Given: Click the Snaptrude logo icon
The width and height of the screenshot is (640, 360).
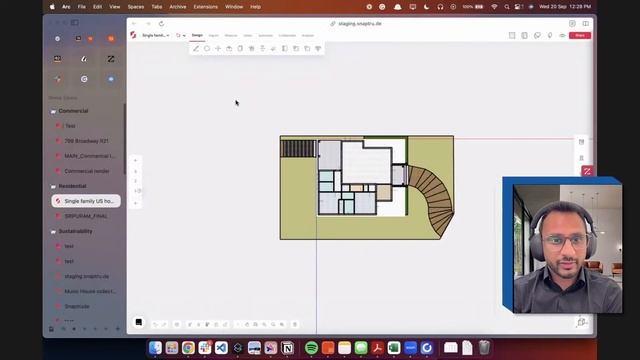Looking at the screenshot, I should pos(133,35).
